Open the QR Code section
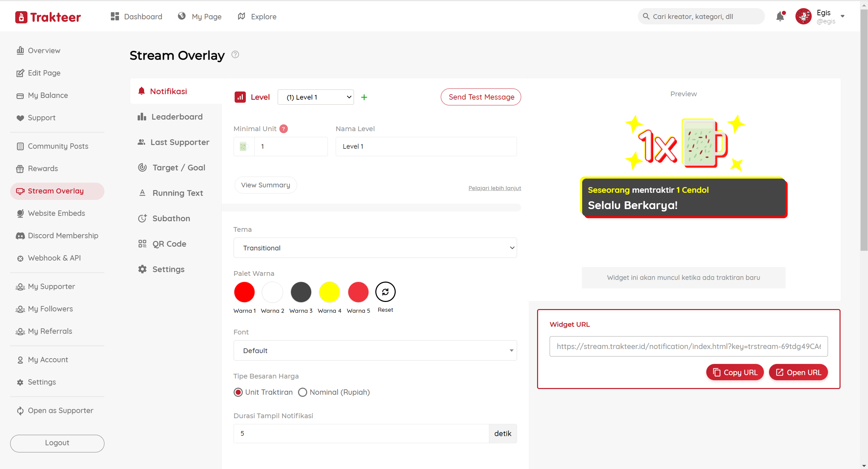 [x=169, y=244]
